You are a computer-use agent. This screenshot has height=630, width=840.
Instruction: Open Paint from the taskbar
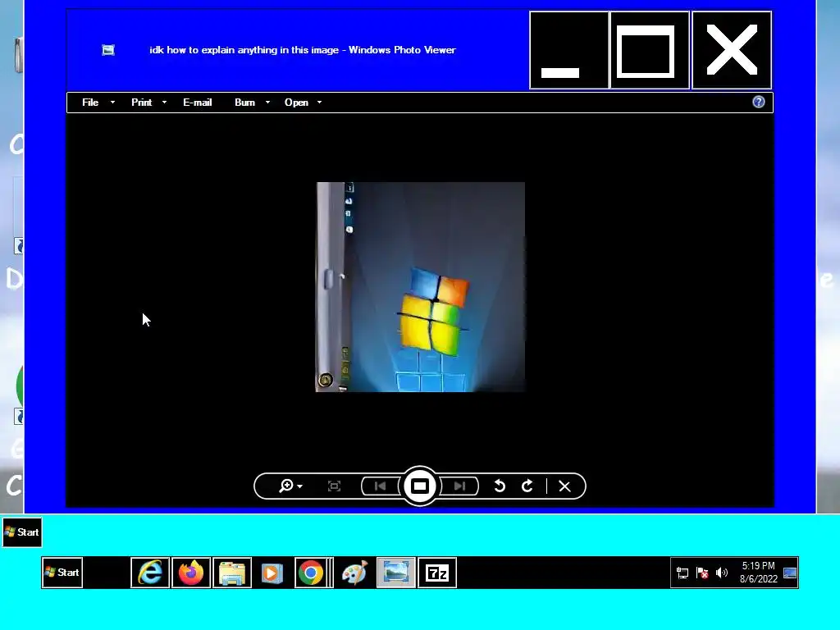click(x=354, y=573)
